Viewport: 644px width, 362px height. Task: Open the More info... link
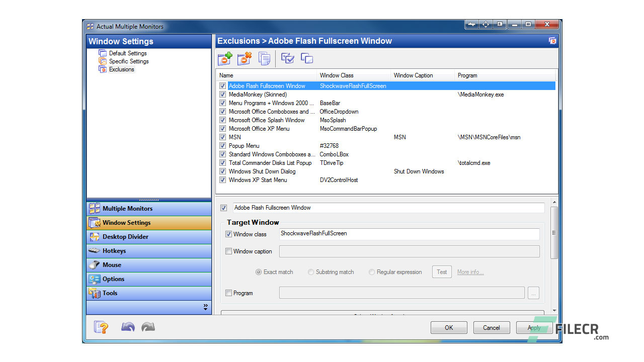[470, 272]
